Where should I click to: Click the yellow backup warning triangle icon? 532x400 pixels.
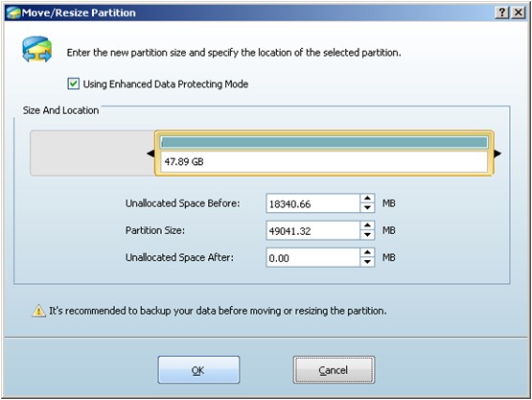[x=38, y=311]
